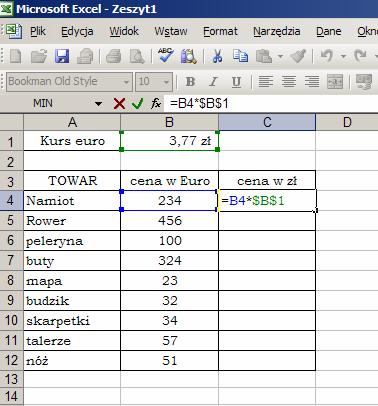
Task: Select row 1 header
Action: [11, 141]
